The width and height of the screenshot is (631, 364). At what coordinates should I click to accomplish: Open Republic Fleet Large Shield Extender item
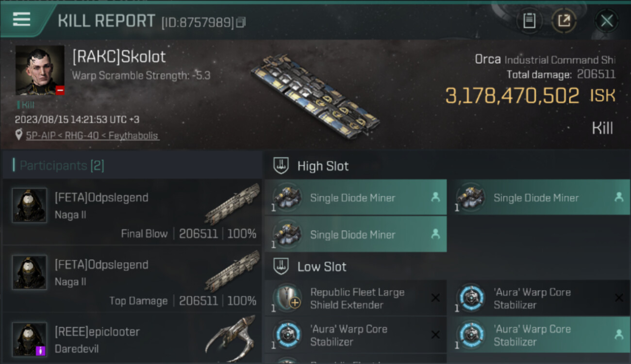355,298
